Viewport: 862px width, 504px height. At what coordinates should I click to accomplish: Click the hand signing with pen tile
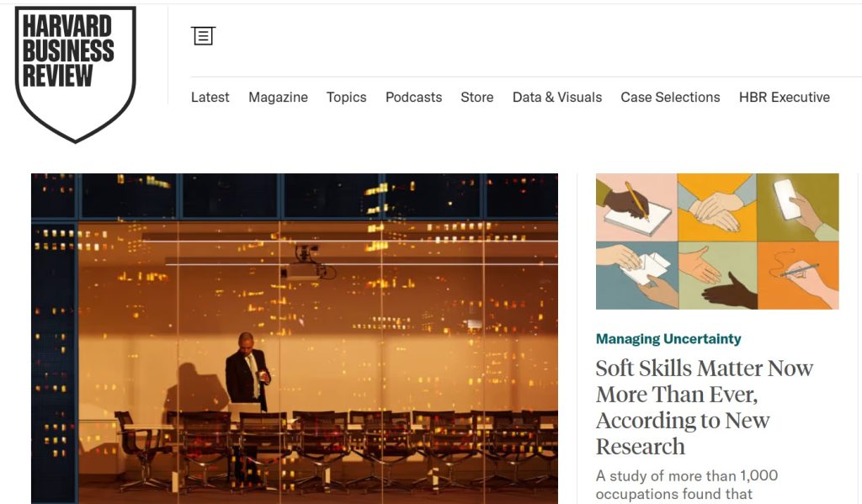click(798, 275)
